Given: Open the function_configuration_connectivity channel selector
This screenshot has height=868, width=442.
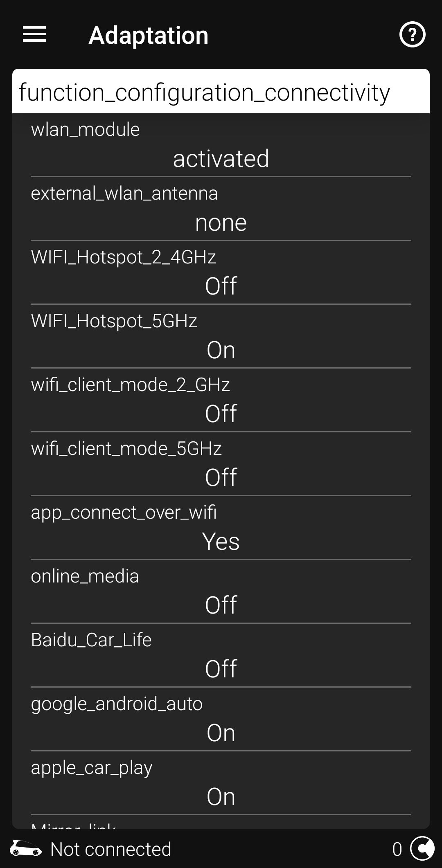Looking at the screenshot, I should point(221,92).
